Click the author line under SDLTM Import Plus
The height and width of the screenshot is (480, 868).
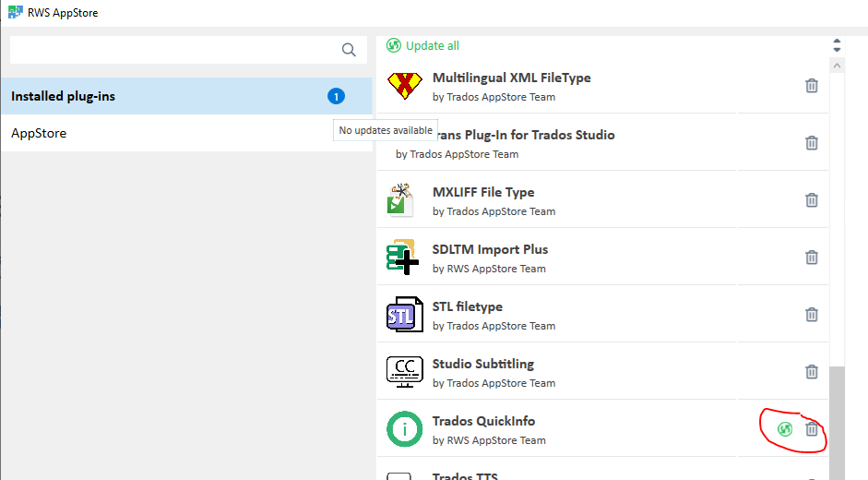489,269
